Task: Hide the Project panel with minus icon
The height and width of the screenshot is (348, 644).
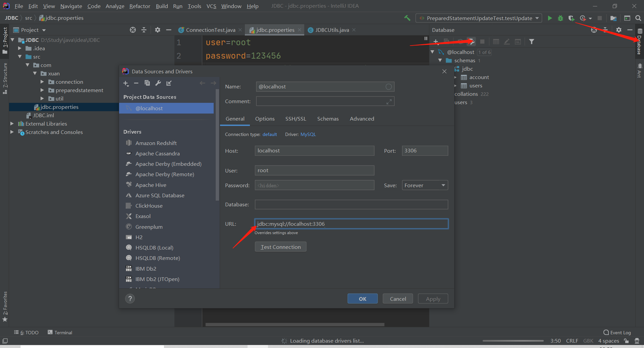Action: coord(169,30)
